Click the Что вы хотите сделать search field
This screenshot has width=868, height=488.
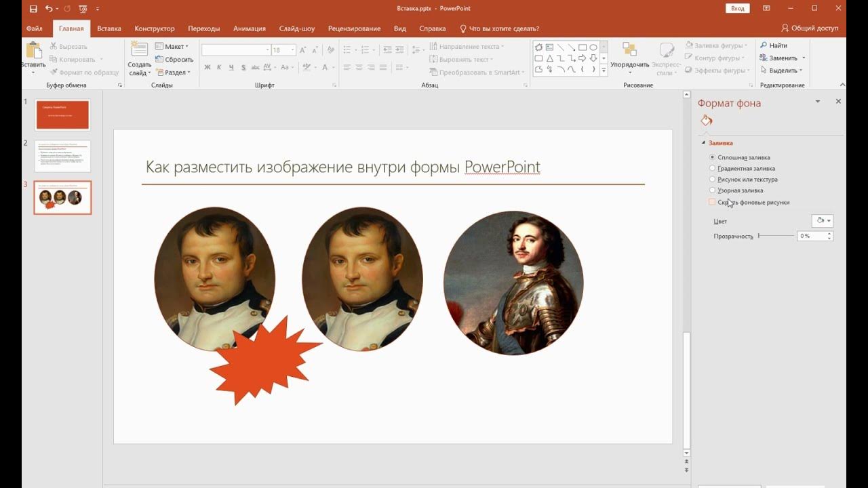499,28
